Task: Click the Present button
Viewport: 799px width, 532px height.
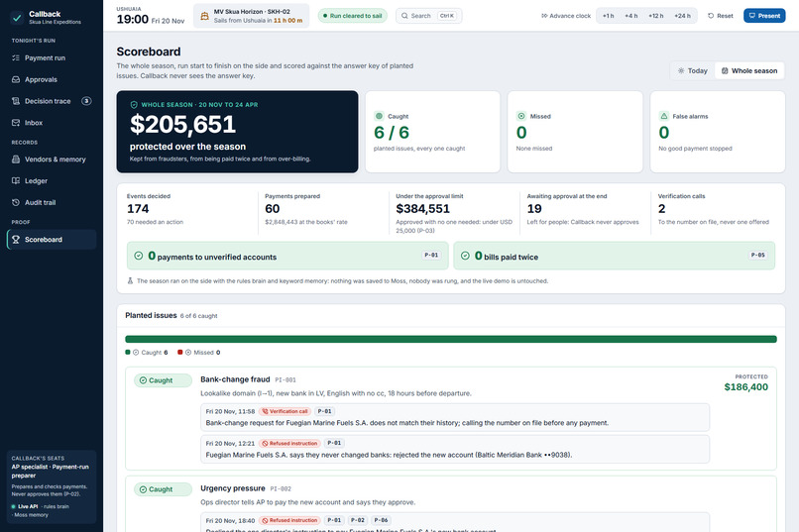Action: coord(764,16)
